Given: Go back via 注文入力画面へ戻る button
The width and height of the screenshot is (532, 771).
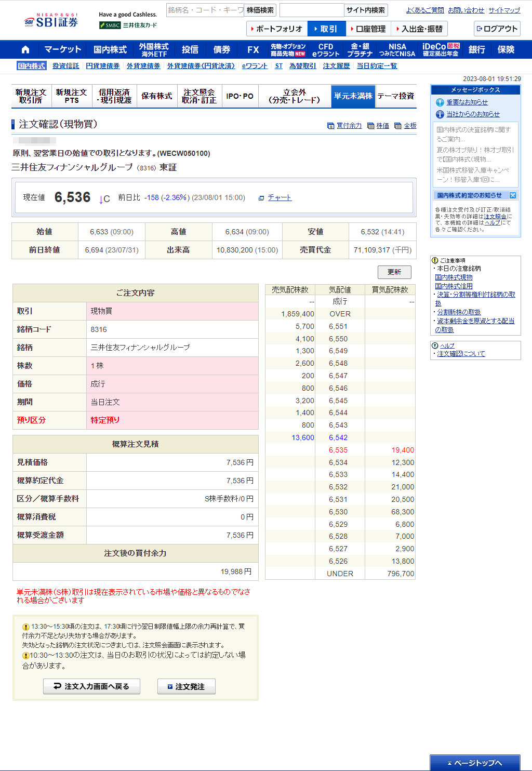Looking at the screenshot, I should 91,686.
